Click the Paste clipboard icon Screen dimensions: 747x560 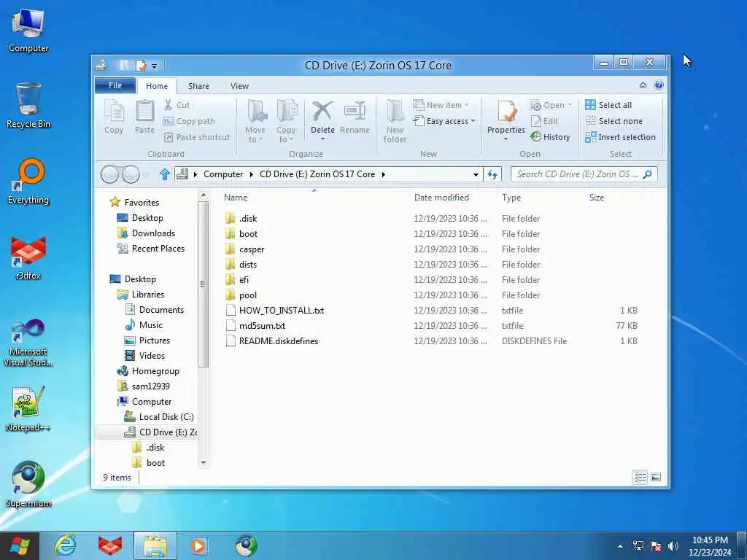[x=144, y=117]
